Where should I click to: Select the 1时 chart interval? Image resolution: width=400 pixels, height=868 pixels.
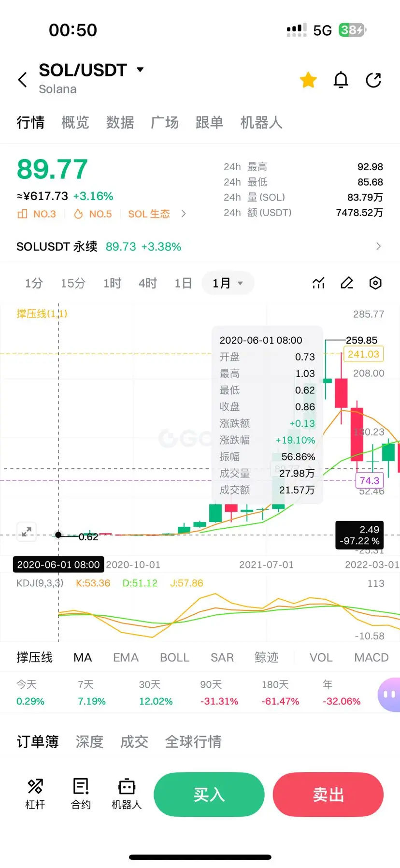click(x=112, y=283)
